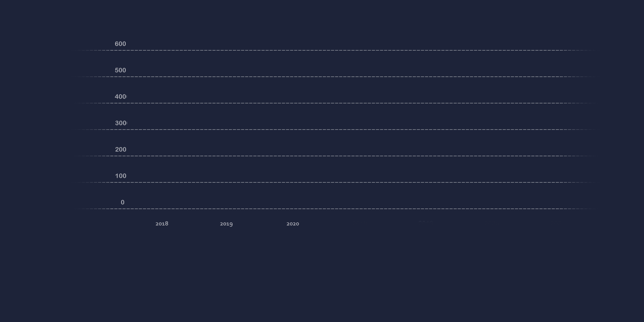
Task: Select the 300 y-axis value label
Action: tap(121, 123)
